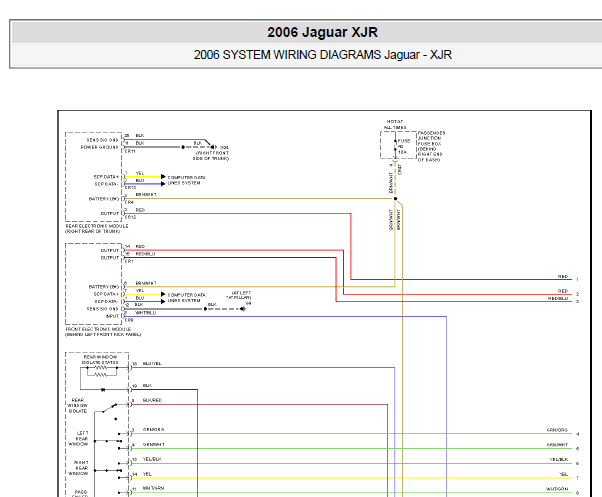Select "SCP DATA+" in the rear electronic module

pos(106,177)
